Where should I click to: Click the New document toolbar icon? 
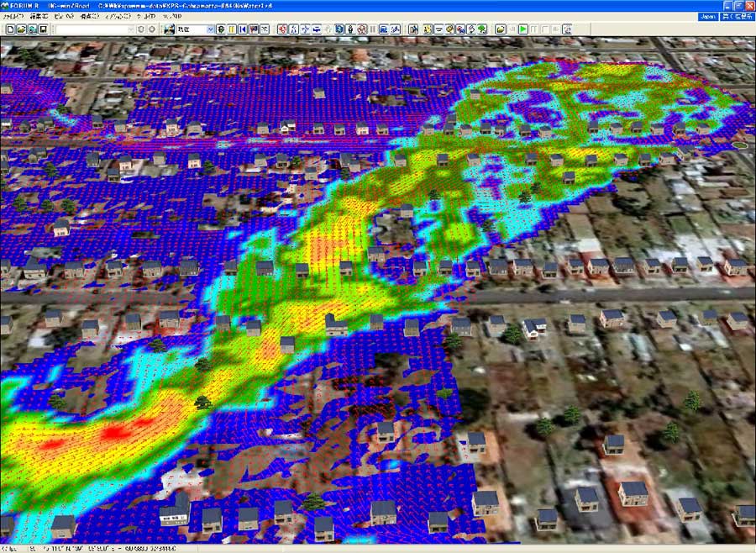[x=10, y=29]
